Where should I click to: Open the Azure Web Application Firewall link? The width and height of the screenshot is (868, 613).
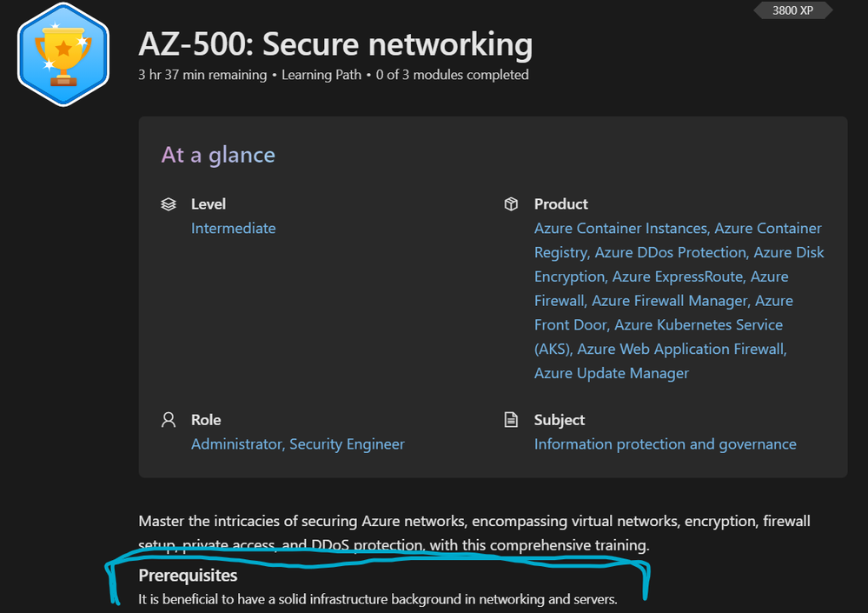coord(681,350)
